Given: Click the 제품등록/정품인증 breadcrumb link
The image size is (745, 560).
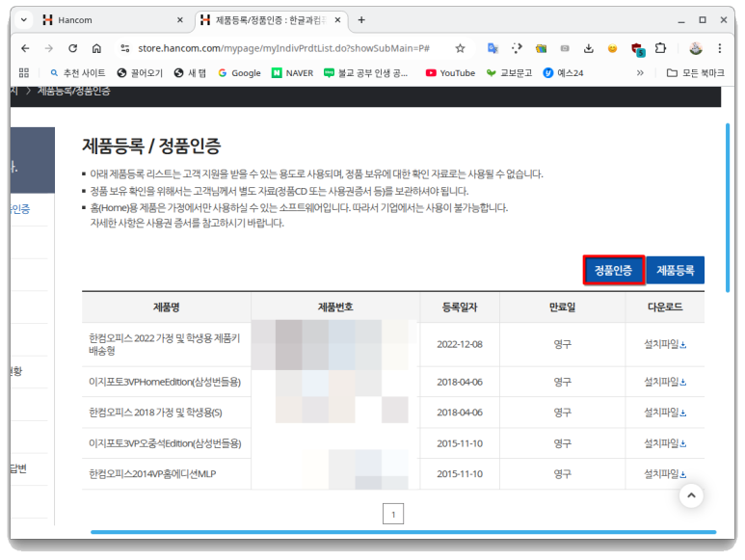Looking at the screenshot, I should point(74,91).
